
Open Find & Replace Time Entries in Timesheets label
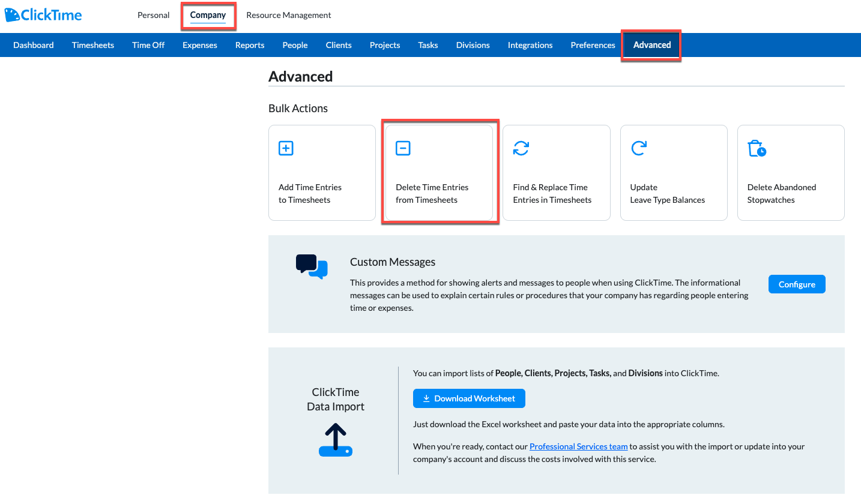[552, 193]
